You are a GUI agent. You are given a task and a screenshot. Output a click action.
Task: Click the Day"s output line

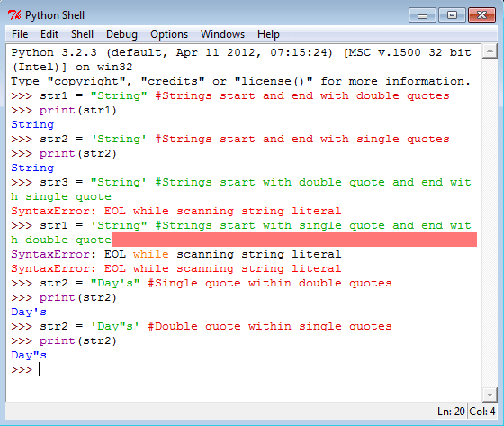click(29, 355)
